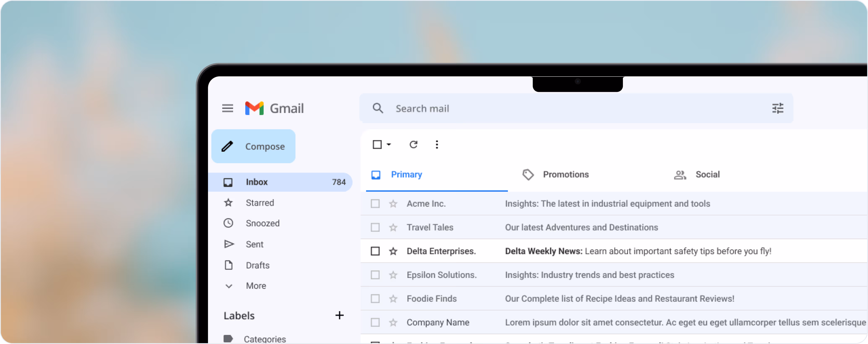Image resolution: width=868 pixels, height=344 pixels.
Task: Open the main menu hamburger icon
Action: tap(227, 108)
